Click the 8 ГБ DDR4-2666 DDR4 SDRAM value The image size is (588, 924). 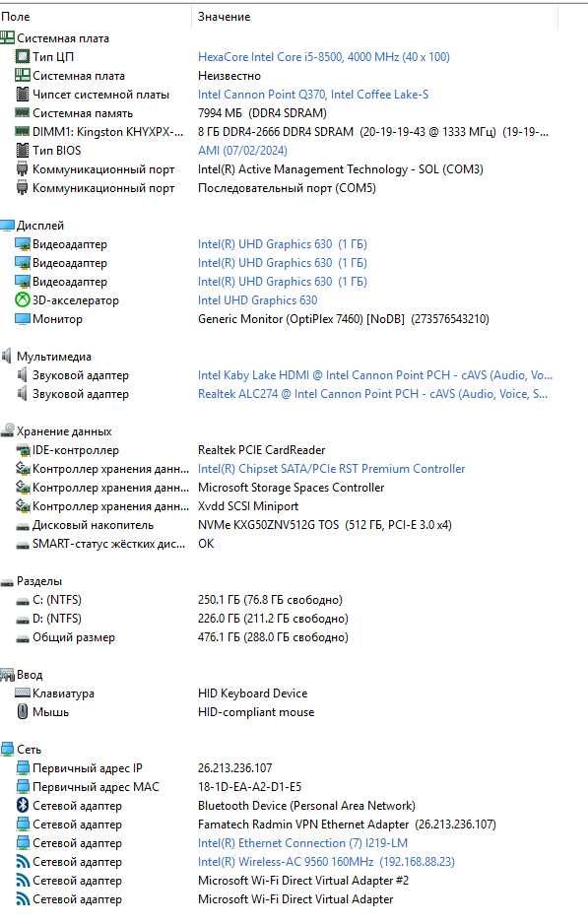tap(372, 131)
